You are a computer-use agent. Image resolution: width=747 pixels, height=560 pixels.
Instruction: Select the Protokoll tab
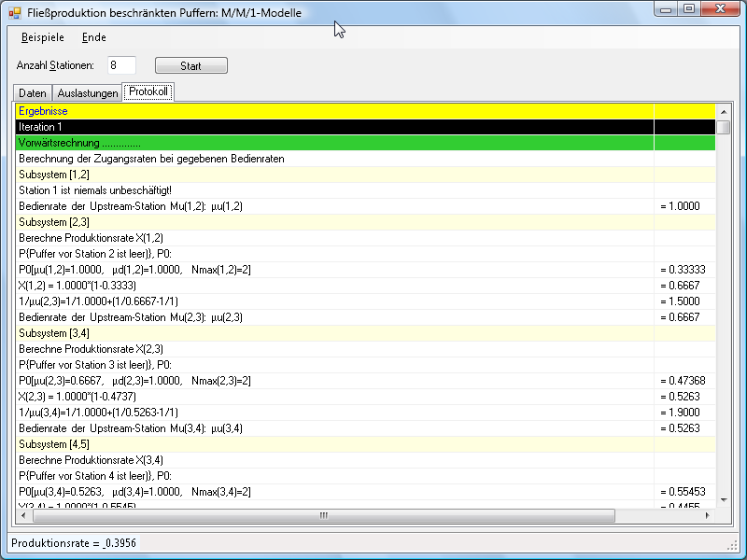[148, 92]
